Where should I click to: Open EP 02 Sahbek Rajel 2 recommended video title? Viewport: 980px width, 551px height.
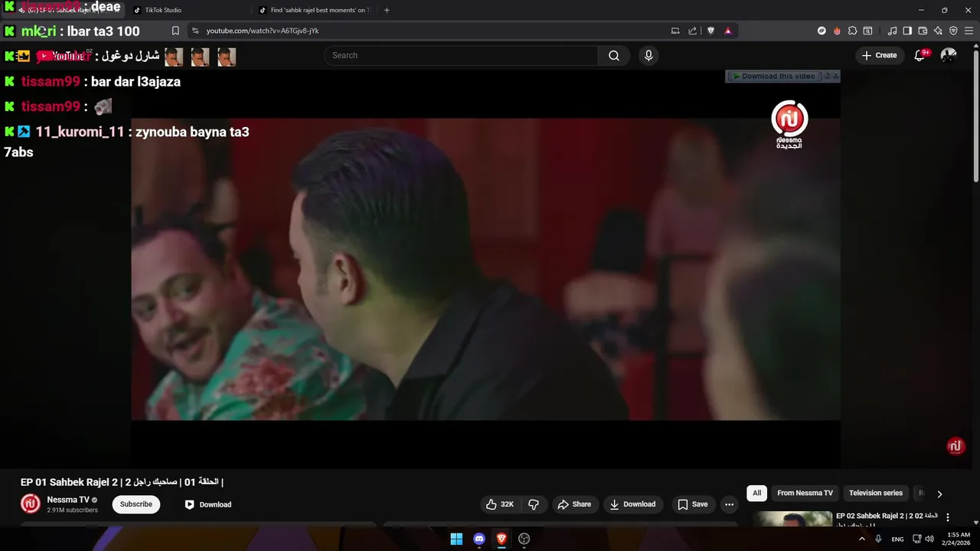point(887,517)
